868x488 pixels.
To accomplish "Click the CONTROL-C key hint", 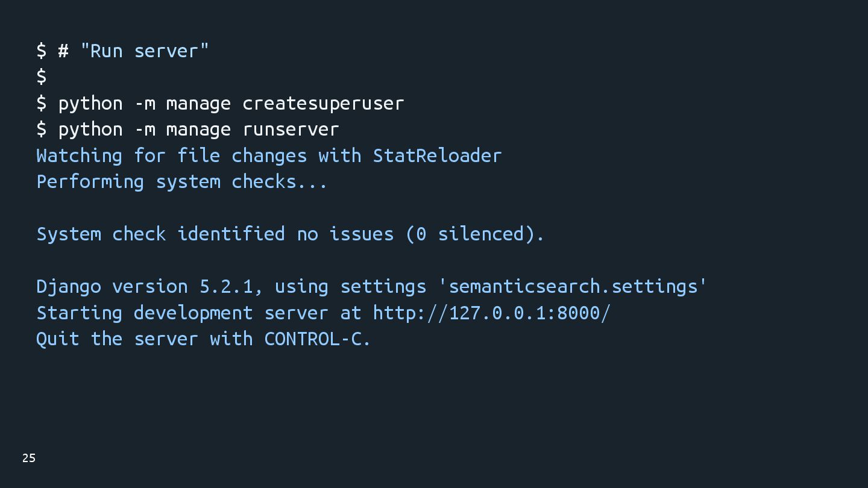I will pos(317,339).
